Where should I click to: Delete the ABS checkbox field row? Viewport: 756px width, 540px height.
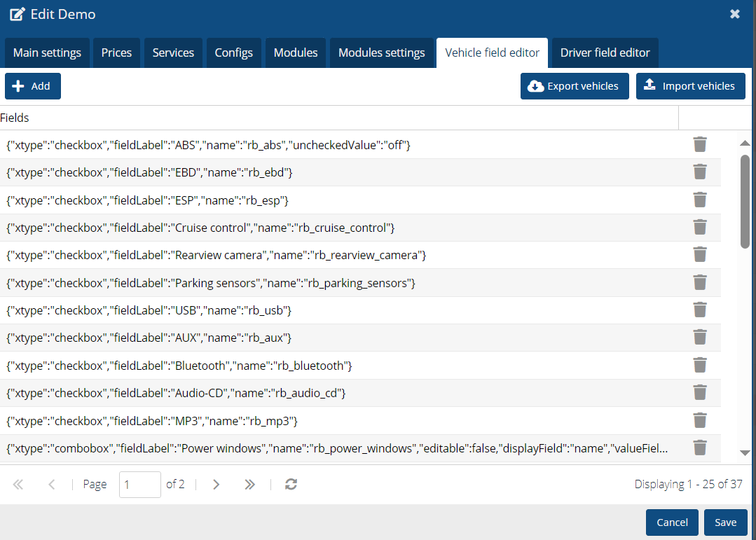tap(699, 145)
